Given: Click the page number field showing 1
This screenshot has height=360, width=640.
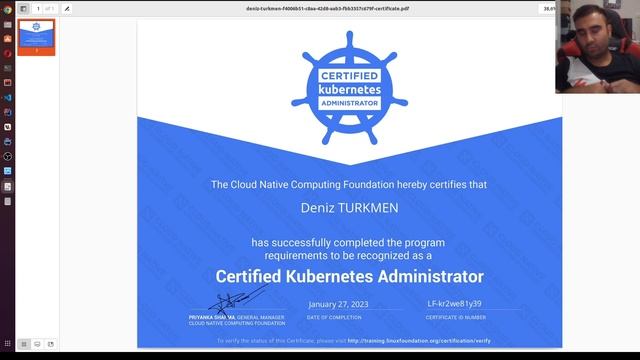Looking at the screenshot, I should click(x=38, y=9).
